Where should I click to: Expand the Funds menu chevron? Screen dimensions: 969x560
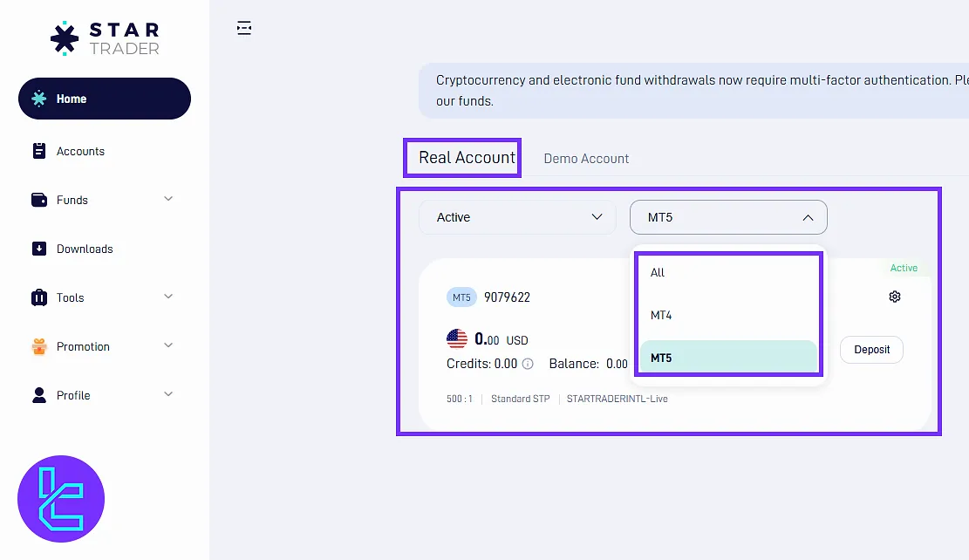pyautogui.click(x=168, y=199)
